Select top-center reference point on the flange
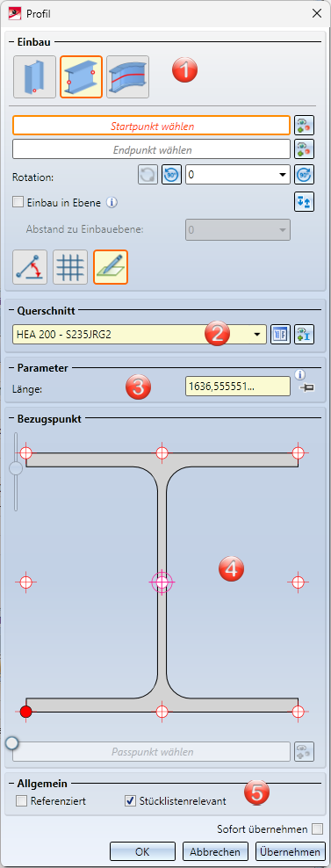 tap(162, 452)
